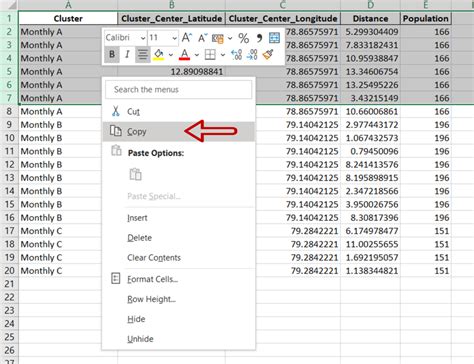Click the scissors Cut icon

pyautogui.click(x=116, y=111)
